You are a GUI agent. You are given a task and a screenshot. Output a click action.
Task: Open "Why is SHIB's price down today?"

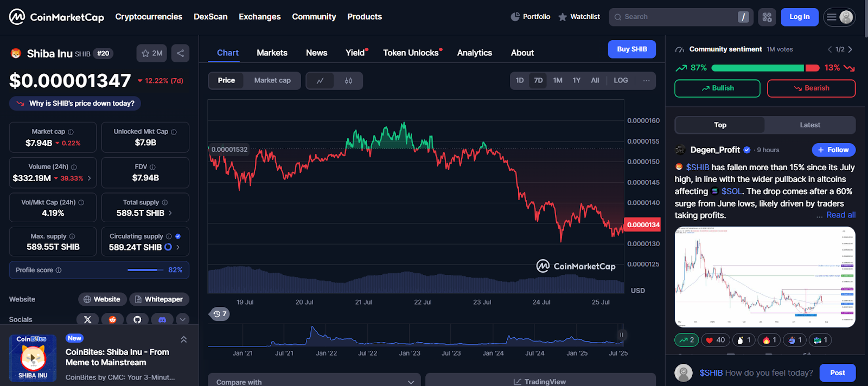coord(75,104)
